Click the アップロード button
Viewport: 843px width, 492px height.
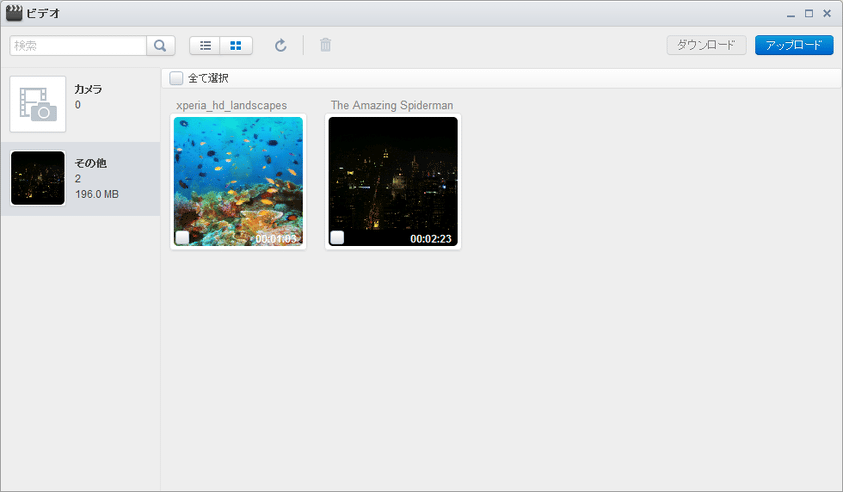(794, 45)
